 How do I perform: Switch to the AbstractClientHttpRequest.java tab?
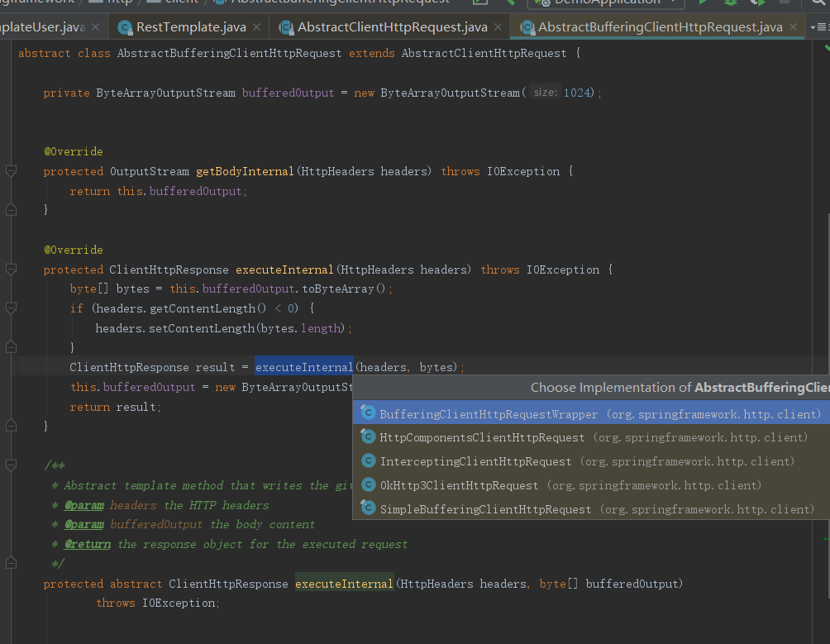391,27
